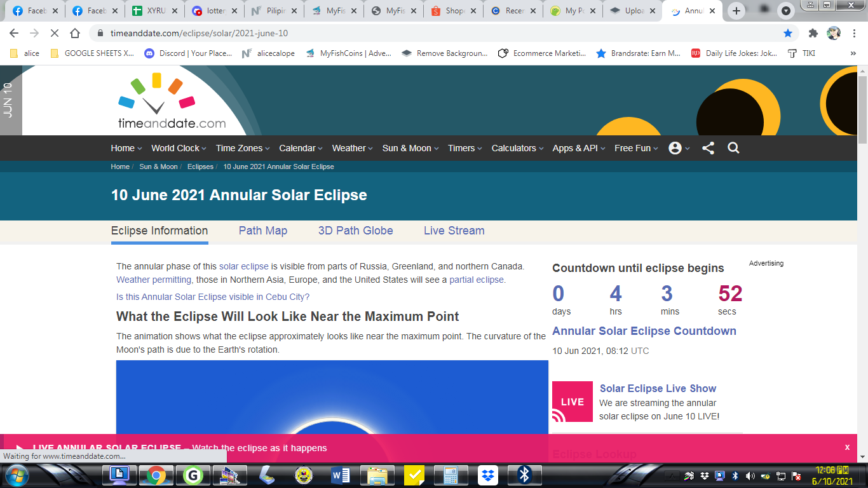The image size is (868, 488).
Task: Click the volume speaker icon in system tray
Action: (750, 476)
